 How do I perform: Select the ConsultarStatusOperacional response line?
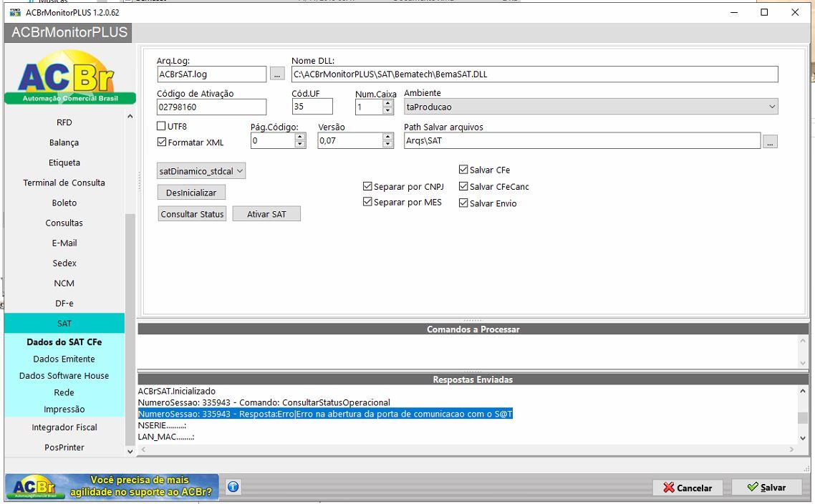[x=264, y=402]
